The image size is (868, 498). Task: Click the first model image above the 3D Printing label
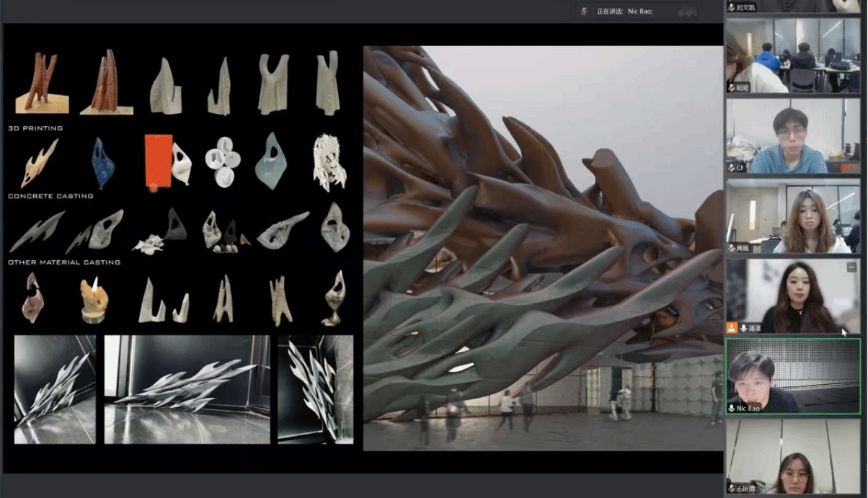(42, 83)
